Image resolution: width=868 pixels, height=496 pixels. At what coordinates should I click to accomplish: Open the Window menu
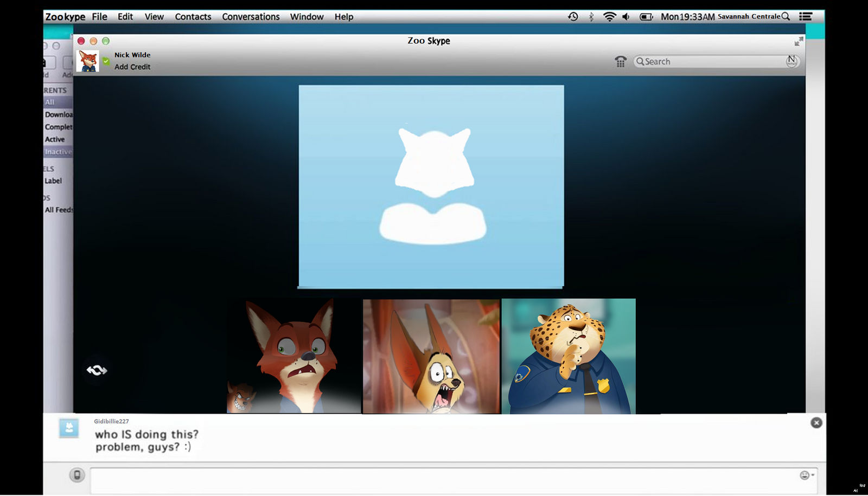(x=307, y=17)
